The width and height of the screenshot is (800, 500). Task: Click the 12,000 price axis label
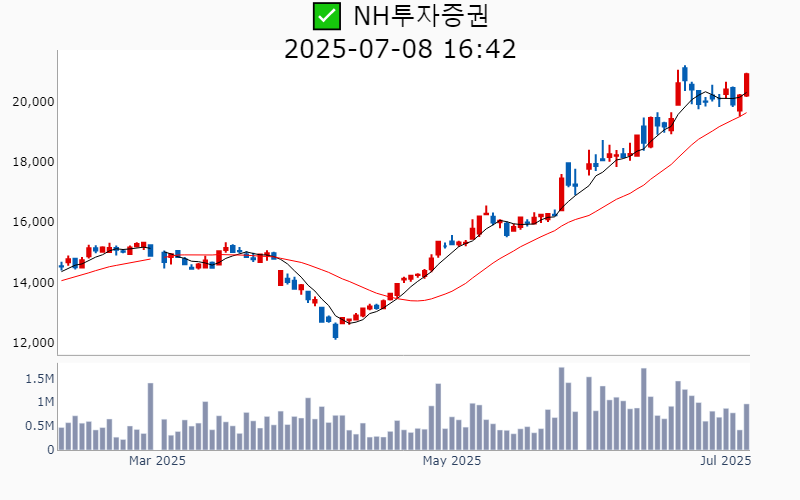33,343
